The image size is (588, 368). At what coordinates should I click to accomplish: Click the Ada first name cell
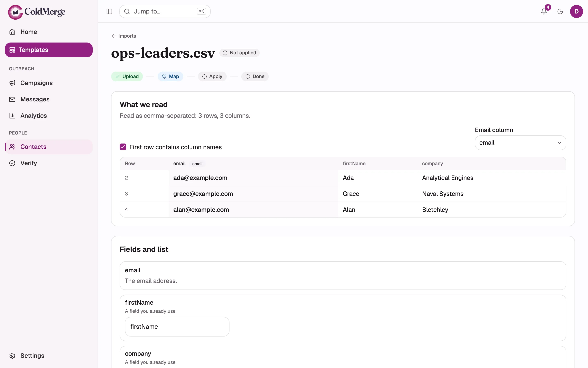click(348, 178)
